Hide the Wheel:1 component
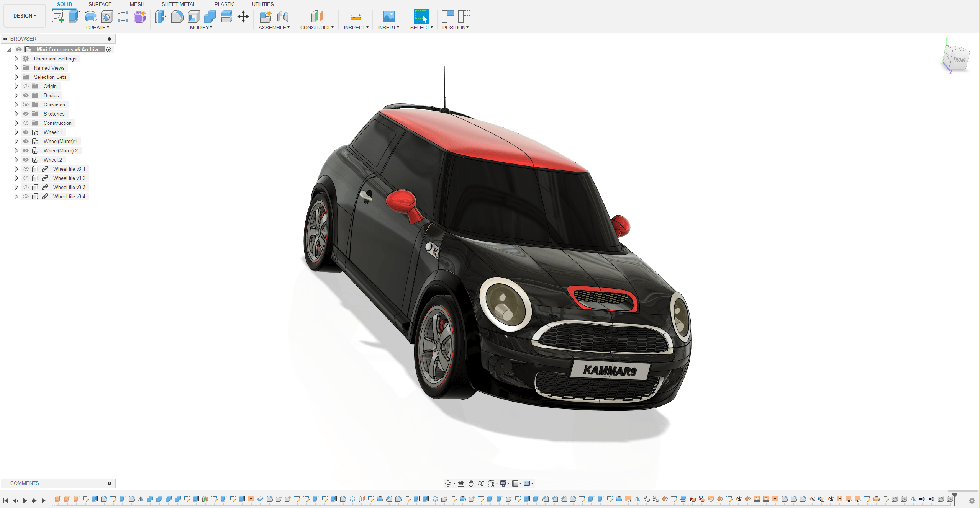This screenshot has height=508, width=980. point(26,132)
